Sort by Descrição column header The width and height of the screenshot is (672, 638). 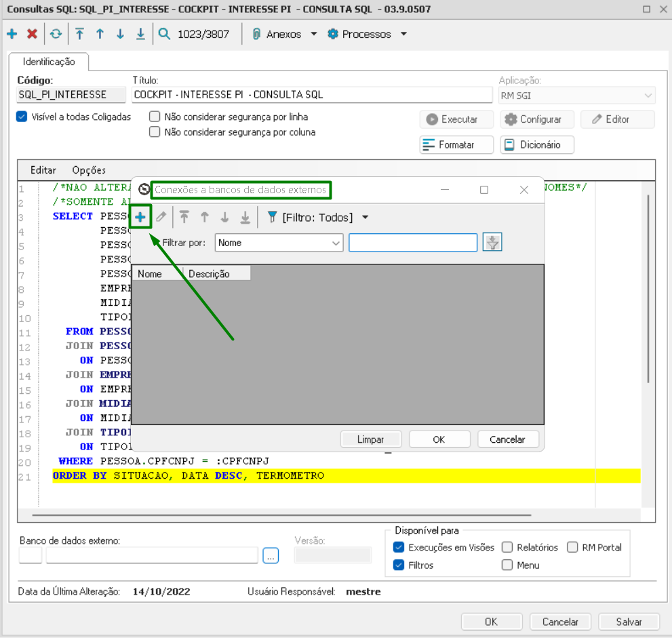click(216, 274)
